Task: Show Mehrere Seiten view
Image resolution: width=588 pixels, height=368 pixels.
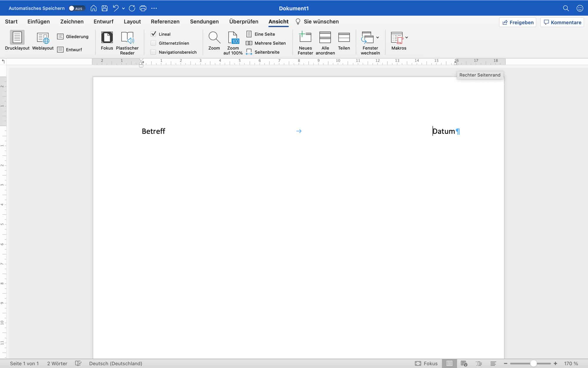Action: (266, 43)
